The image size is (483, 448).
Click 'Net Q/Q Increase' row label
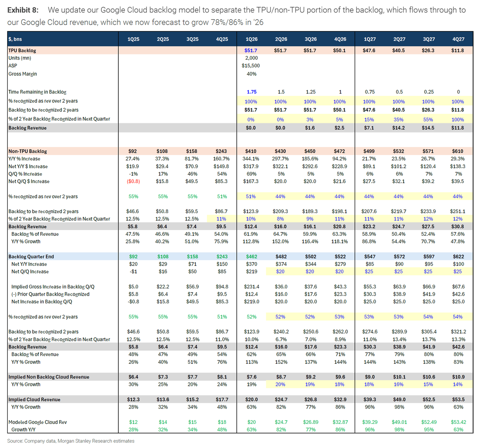tap(30, 272)
